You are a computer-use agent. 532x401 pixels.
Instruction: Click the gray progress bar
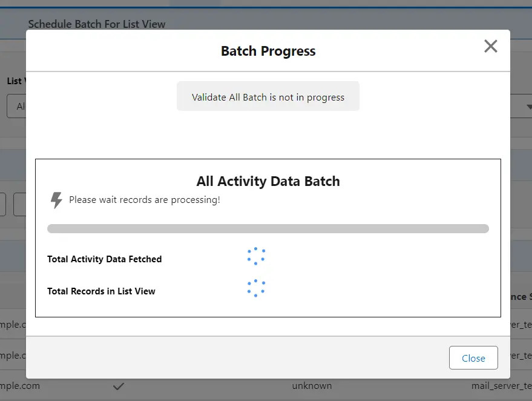click(x=268, y=228)
